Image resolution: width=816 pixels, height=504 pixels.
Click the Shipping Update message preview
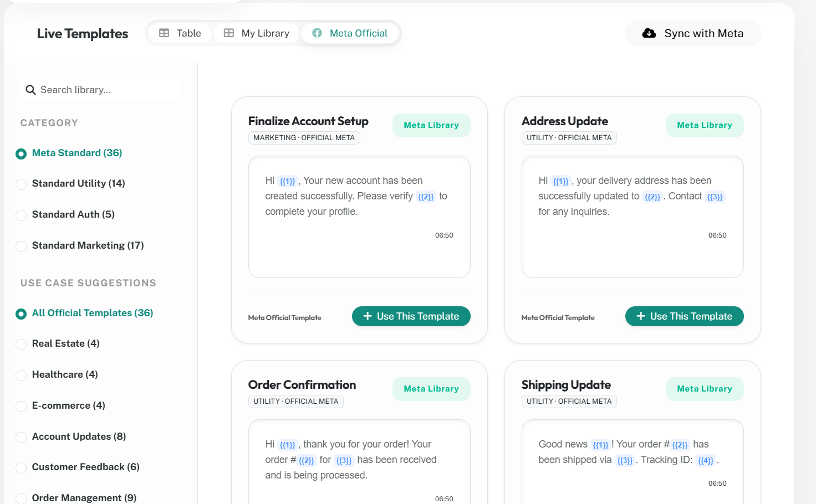point(633,461)
